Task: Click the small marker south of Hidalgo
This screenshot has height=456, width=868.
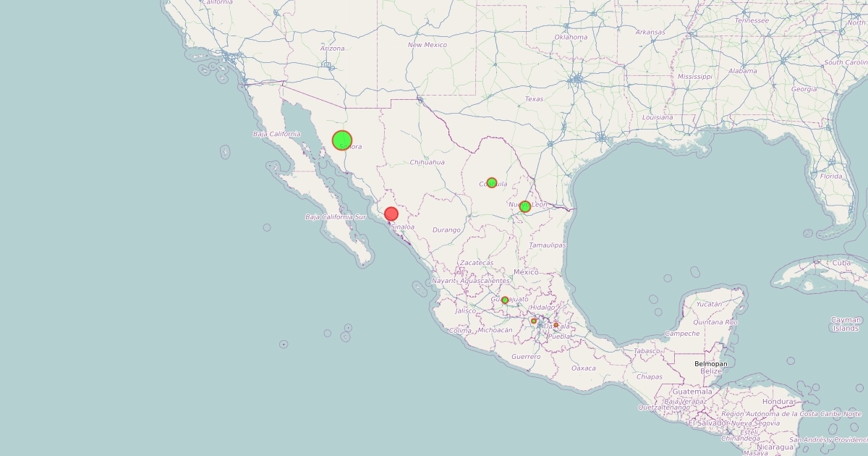Action: point(534,321)
